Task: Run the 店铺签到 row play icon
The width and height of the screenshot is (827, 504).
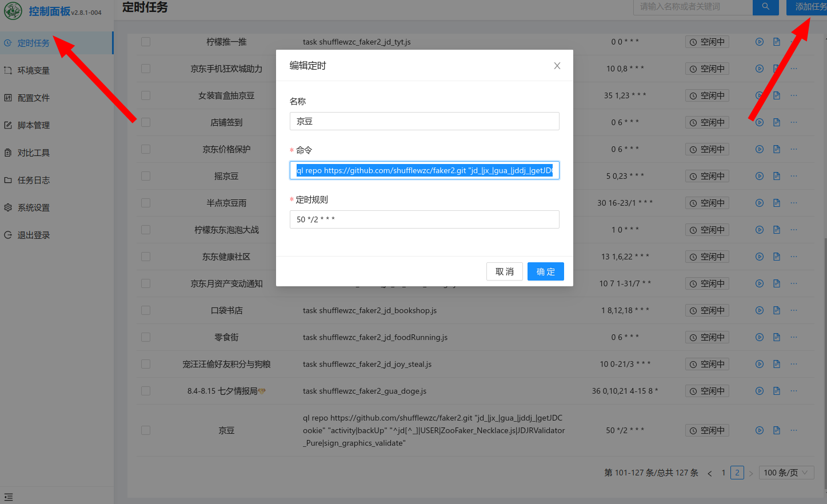Action: click(760, 122)
